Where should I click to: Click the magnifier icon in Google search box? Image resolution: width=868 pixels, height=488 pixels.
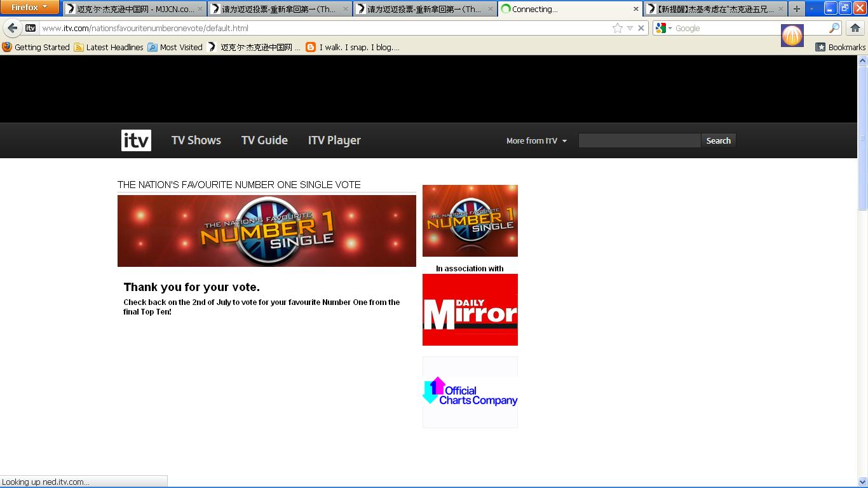pos(834,28)
